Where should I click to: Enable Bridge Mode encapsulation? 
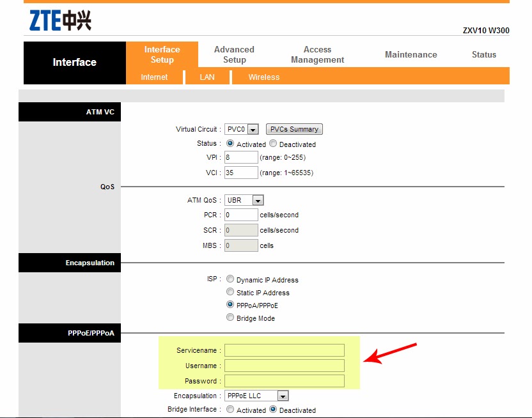click(230, 317)
